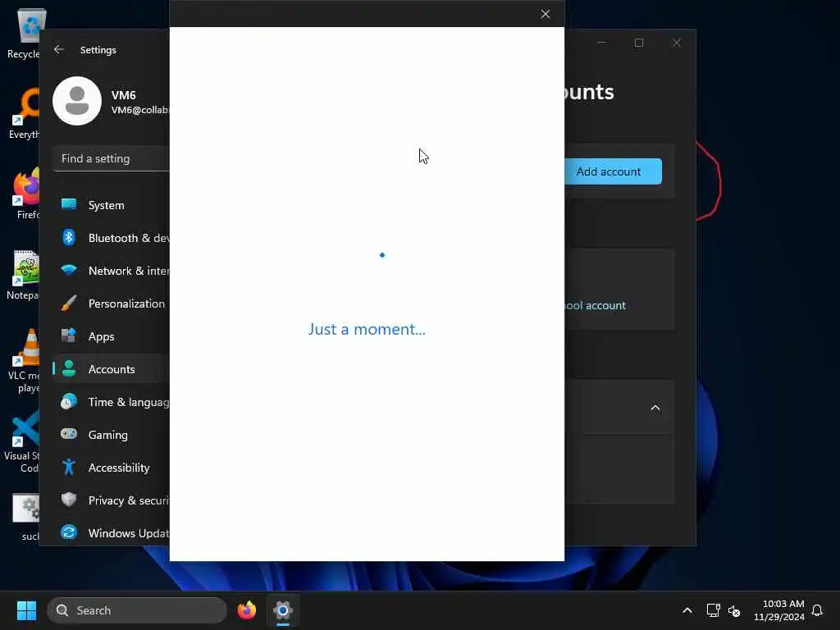Image resolution: width=840 pixels, height=630 pixels.
Task: Maximize the Settings window
Action: (638, 43)
